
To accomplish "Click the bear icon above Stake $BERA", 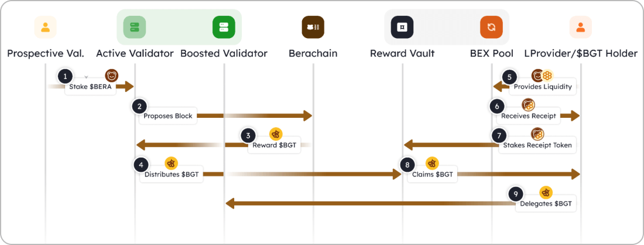I will 111,76.
